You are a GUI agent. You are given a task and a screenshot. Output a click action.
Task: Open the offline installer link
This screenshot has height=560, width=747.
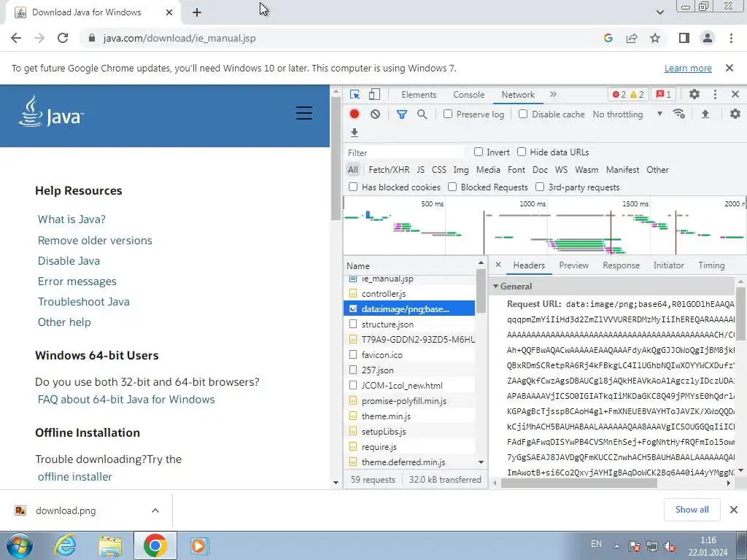75,477
